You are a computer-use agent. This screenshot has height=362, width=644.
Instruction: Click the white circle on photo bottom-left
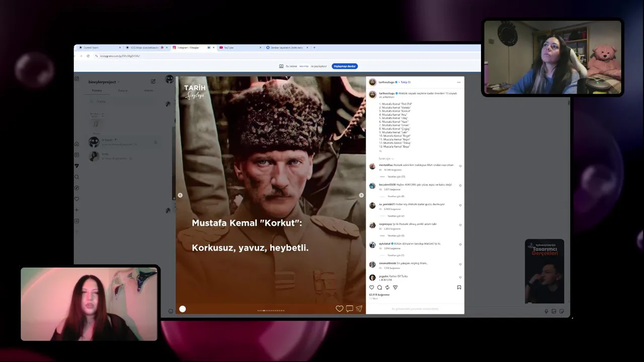(x=182, y=309)
